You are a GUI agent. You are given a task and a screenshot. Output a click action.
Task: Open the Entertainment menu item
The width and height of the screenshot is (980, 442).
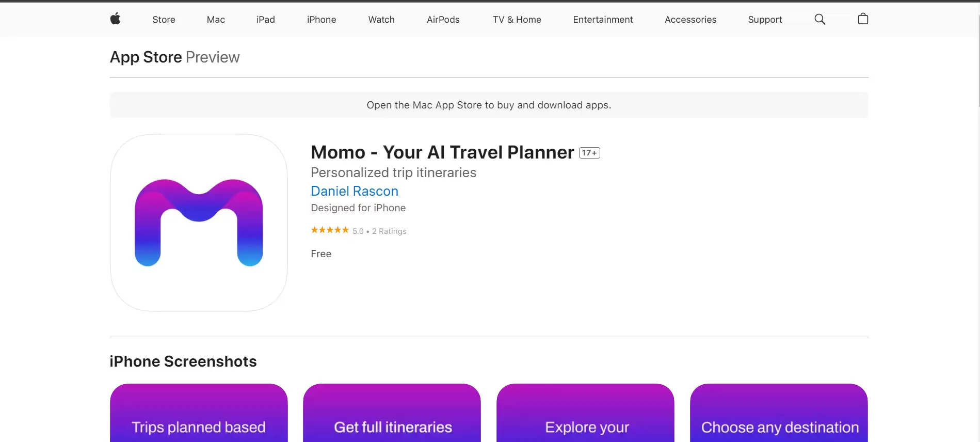click(x=603, y=19)
